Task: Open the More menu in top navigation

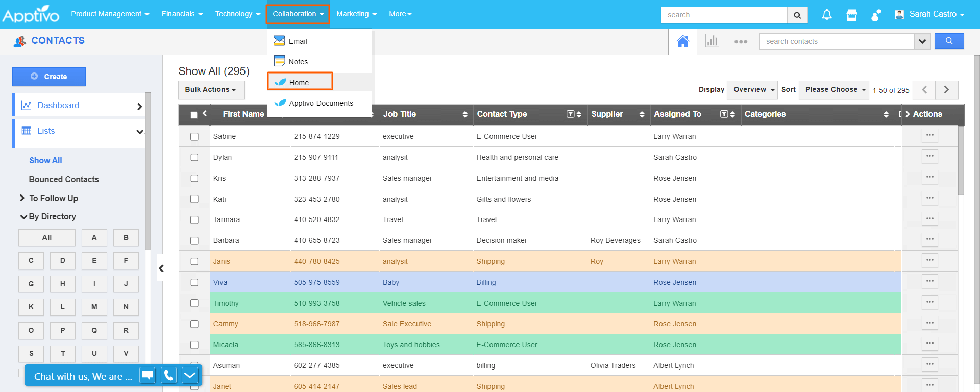Action: pos(400,14)
